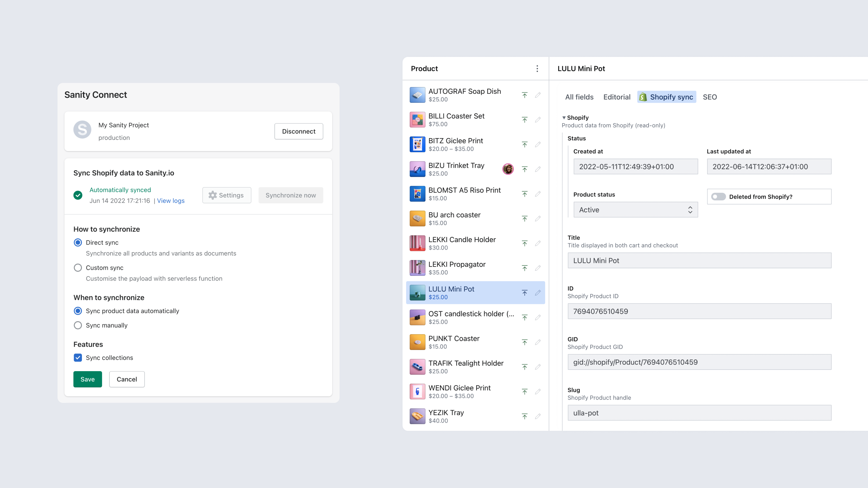Click edit pencil icon for TRAFIK Tealight Holder

point(538,367)
